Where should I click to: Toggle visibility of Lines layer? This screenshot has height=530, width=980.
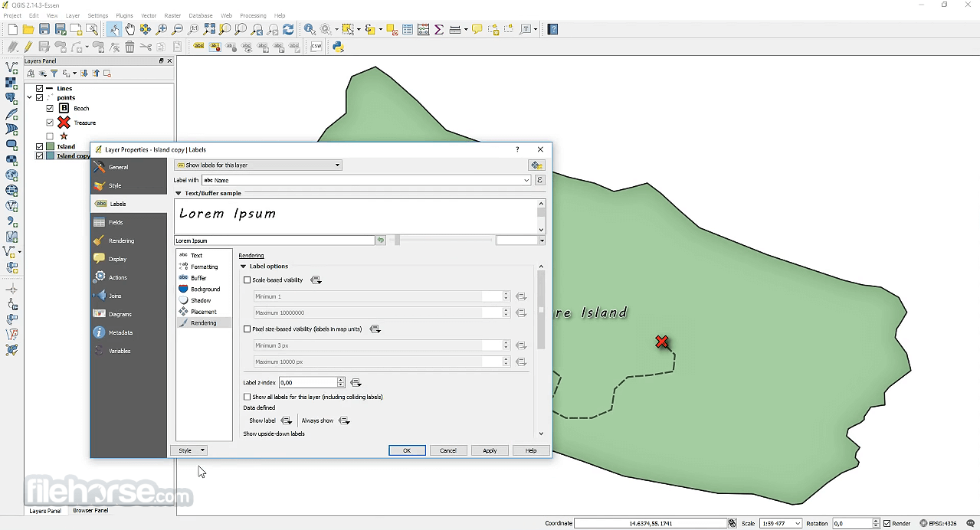40,88
